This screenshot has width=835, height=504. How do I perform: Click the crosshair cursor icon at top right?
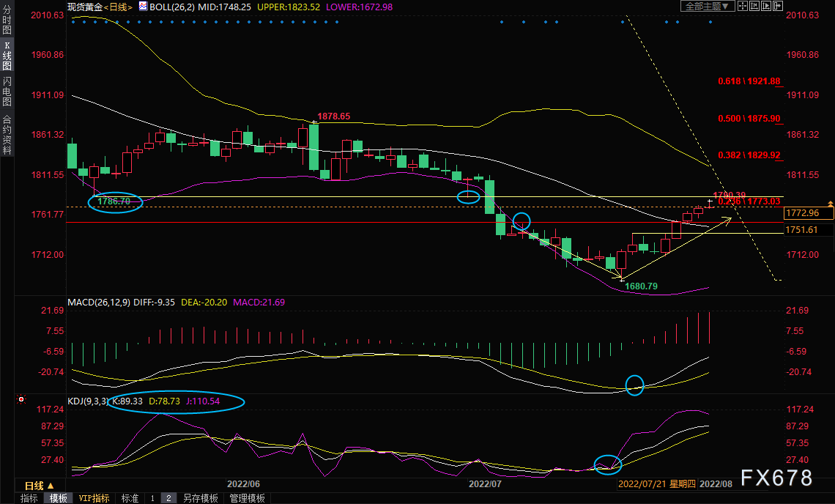(x=742, y=6)
